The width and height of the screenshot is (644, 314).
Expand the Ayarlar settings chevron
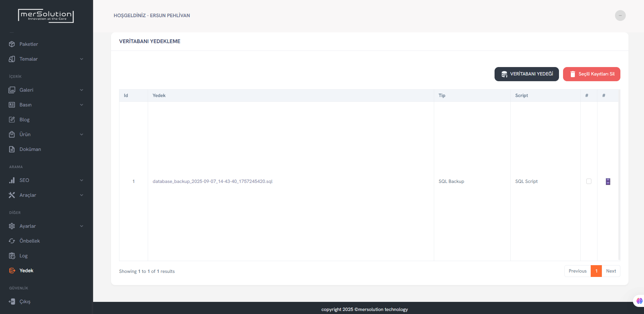pos(82,226)
